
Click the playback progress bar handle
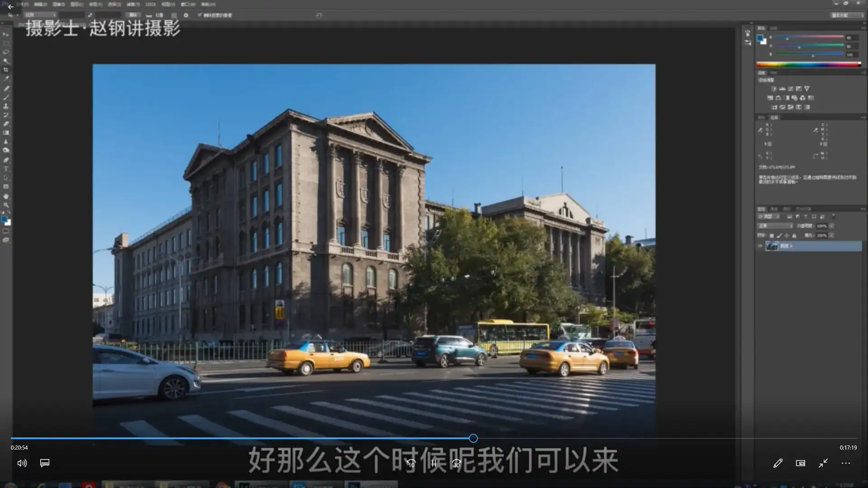tap(473, 438)
